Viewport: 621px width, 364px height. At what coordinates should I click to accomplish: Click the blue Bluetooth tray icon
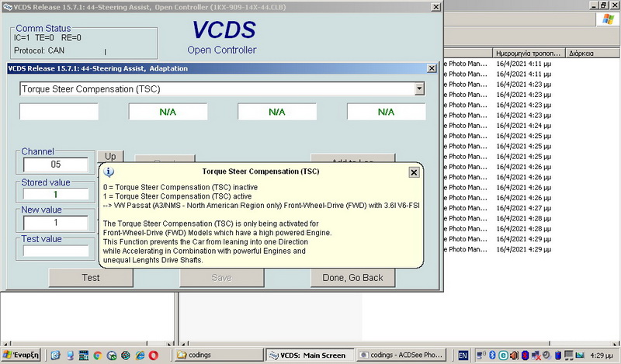pos(492,355)
